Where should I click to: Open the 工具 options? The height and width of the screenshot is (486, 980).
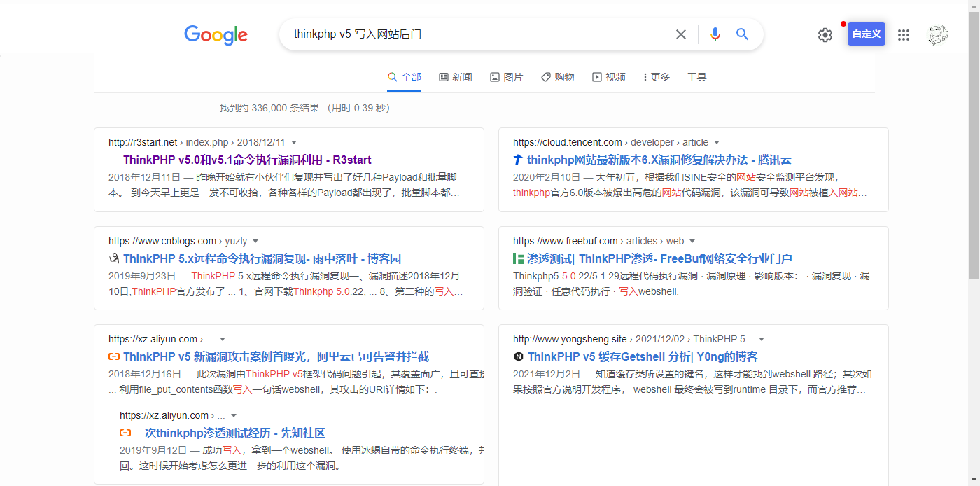[697, 77]
